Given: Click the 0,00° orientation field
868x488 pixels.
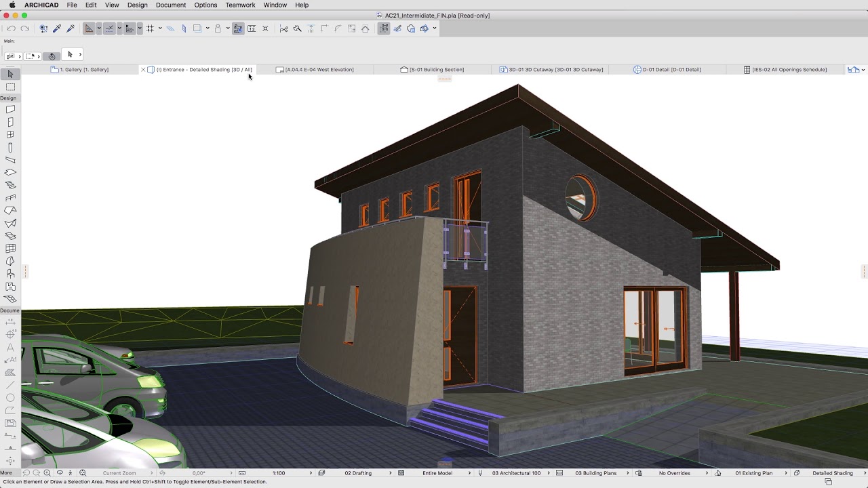Looking at the screenshot, I should pos(199,473).
